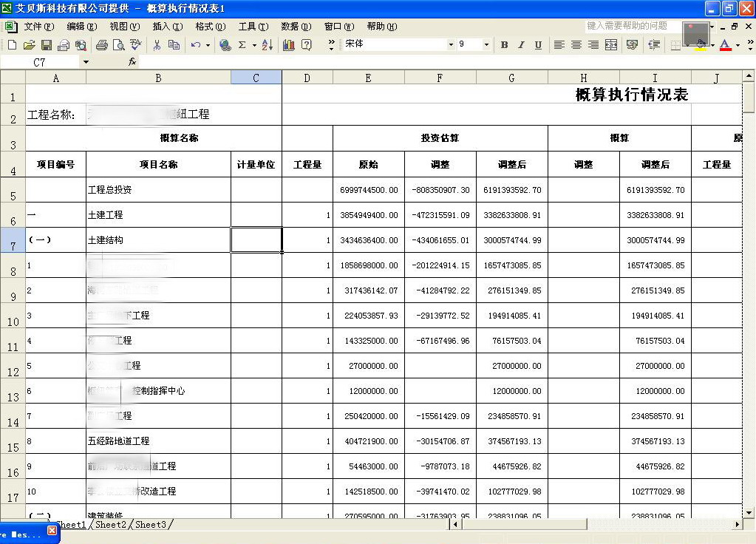Run the spelling check tool

point(136,45)
